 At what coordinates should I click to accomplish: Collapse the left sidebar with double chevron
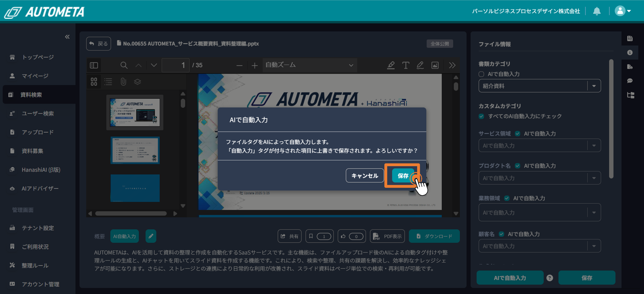tap(67, 37)
